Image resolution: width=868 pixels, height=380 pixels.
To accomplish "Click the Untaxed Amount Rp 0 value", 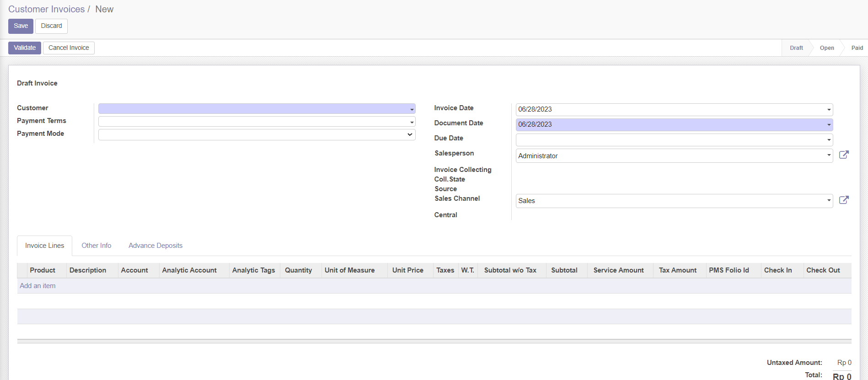I will click(x=844, y=363).
